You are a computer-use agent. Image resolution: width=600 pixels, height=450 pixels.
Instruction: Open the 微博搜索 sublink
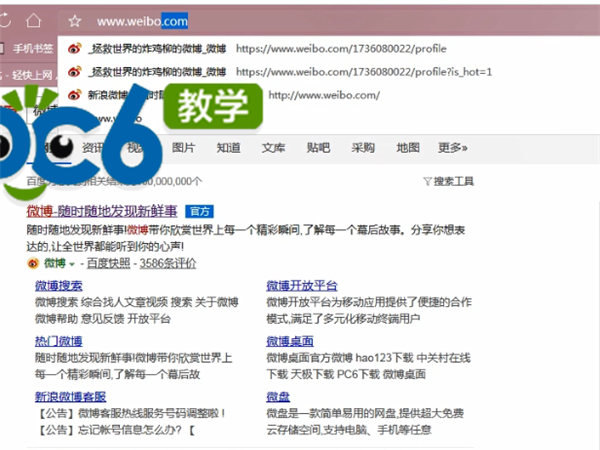59,286
